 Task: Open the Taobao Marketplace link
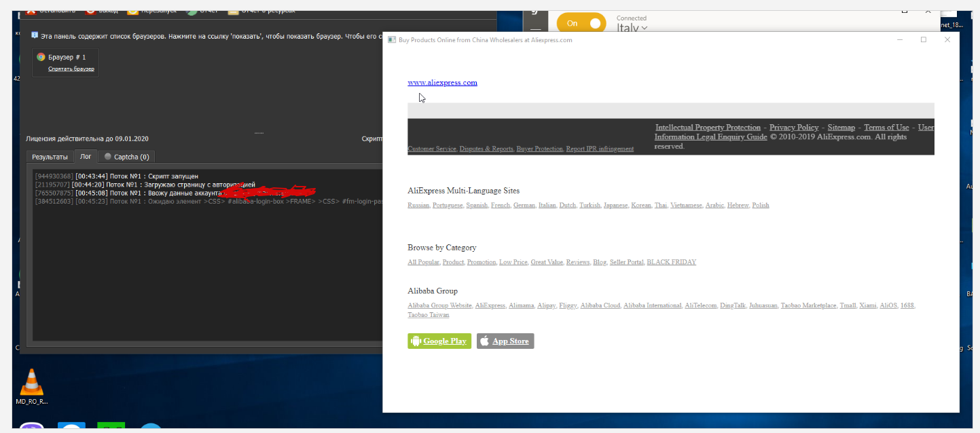coord(808,305)
